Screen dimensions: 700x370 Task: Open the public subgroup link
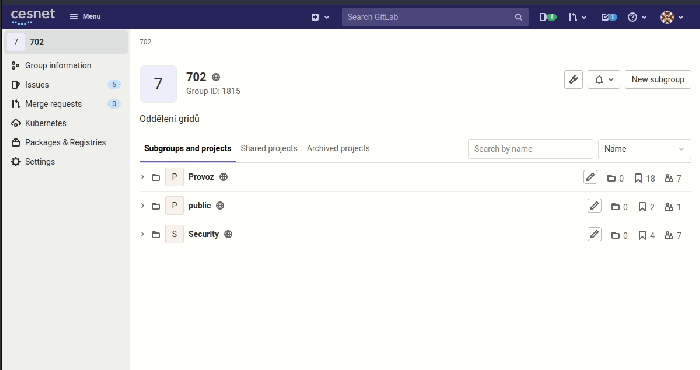tap(200, 205)
